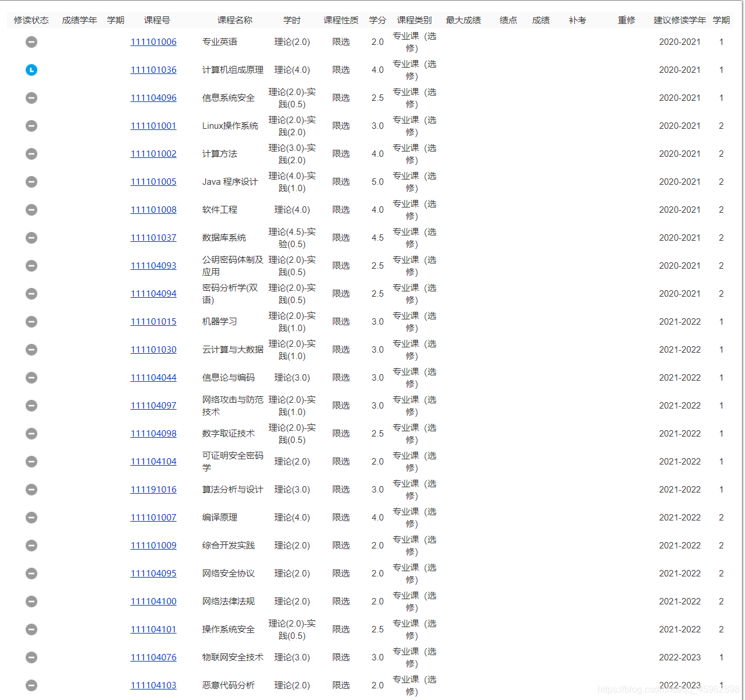745x700 pixels.
Task: Click the 课程性质 column header
Action: pos(341,20)
